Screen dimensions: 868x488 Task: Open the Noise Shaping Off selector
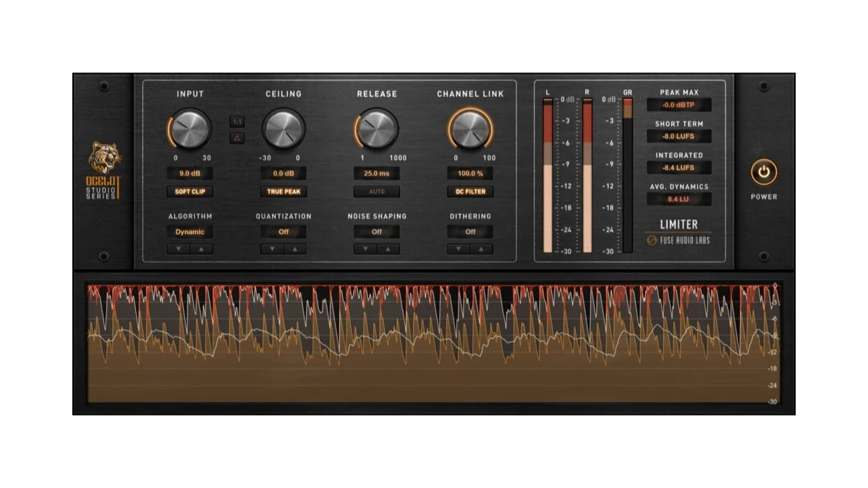pos(377,232)
